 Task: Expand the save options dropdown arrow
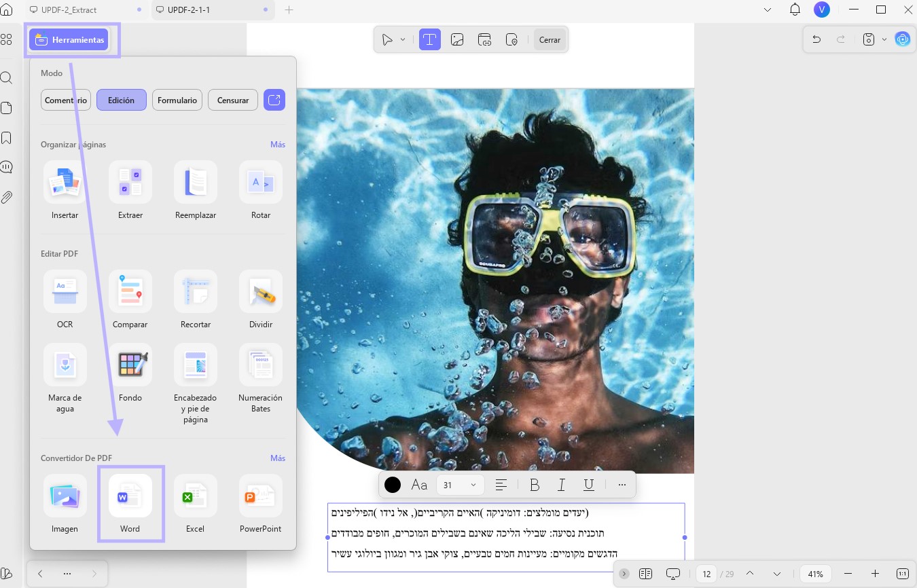tap(884, 39)
